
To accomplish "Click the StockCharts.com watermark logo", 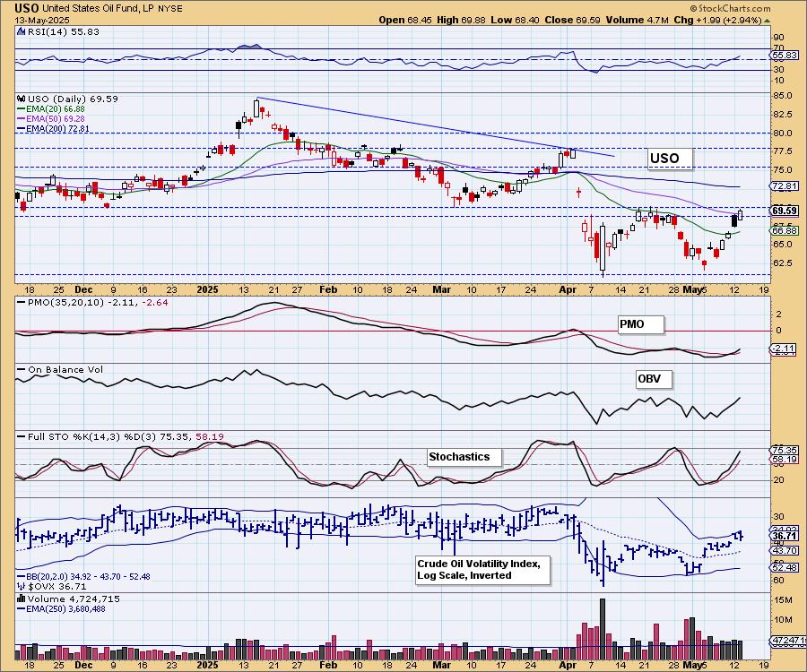I will pyautogui.click(x=730, y=8).
